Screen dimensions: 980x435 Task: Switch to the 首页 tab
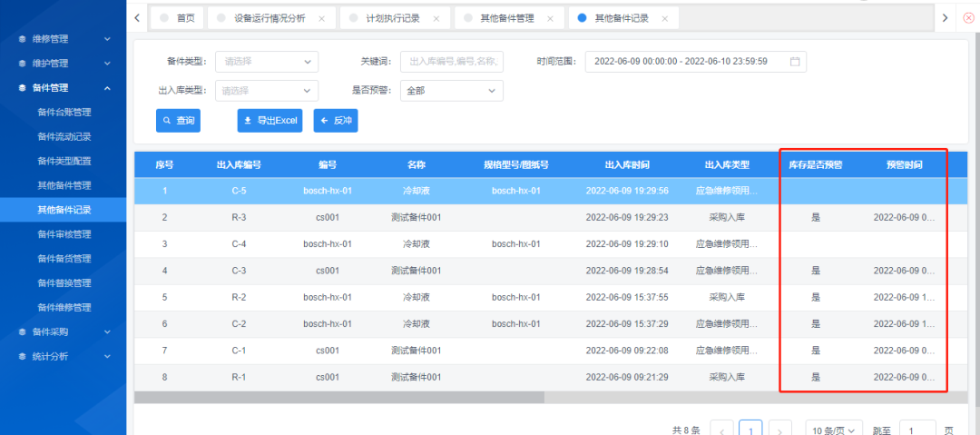pos(178,18)
